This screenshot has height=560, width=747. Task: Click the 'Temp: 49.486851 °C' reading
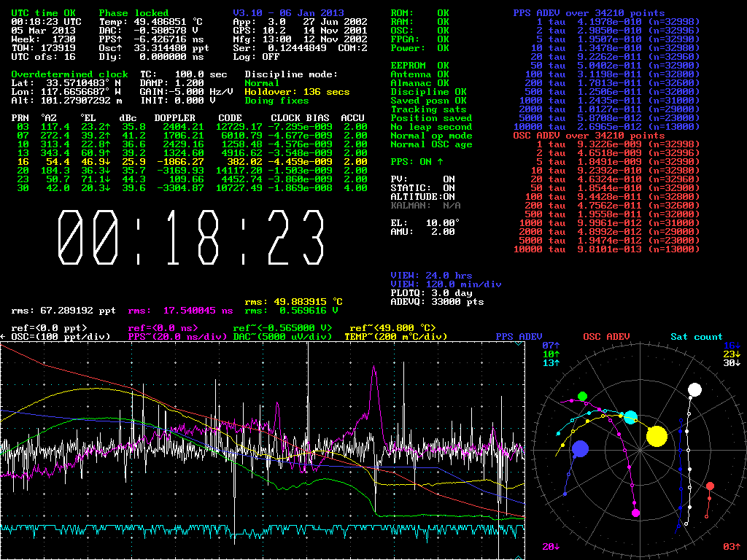tap(151, 22)
